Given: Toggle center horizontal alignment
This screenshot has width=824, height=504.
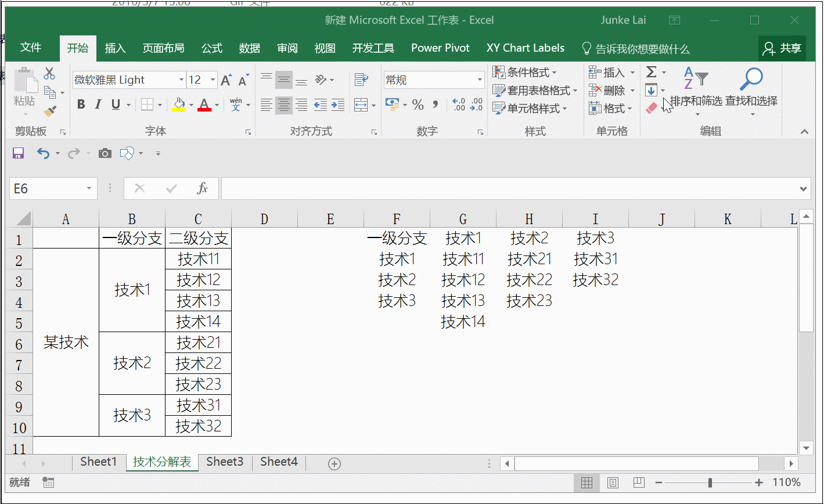Looking at the screenshot, I should pos(283,105).
